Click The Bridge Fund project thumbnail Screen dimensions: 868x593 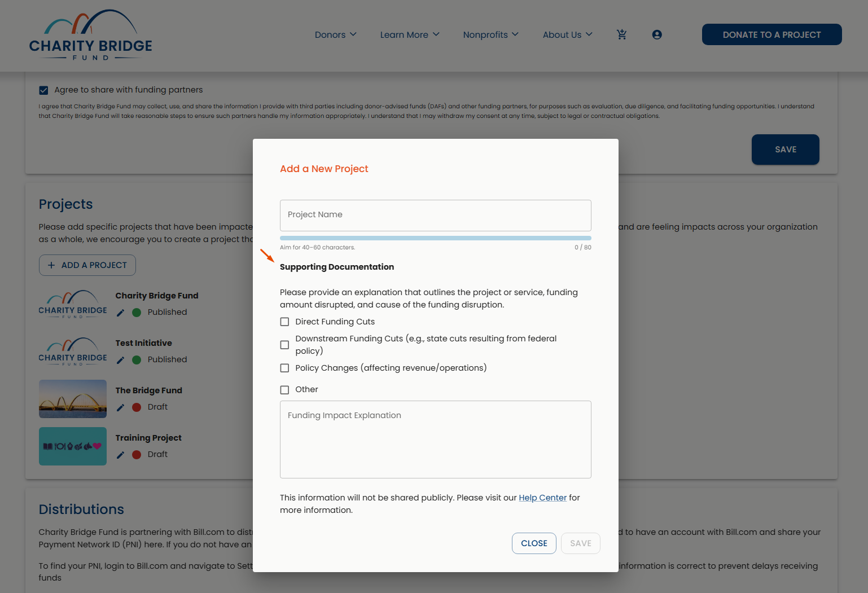(73, 399)
